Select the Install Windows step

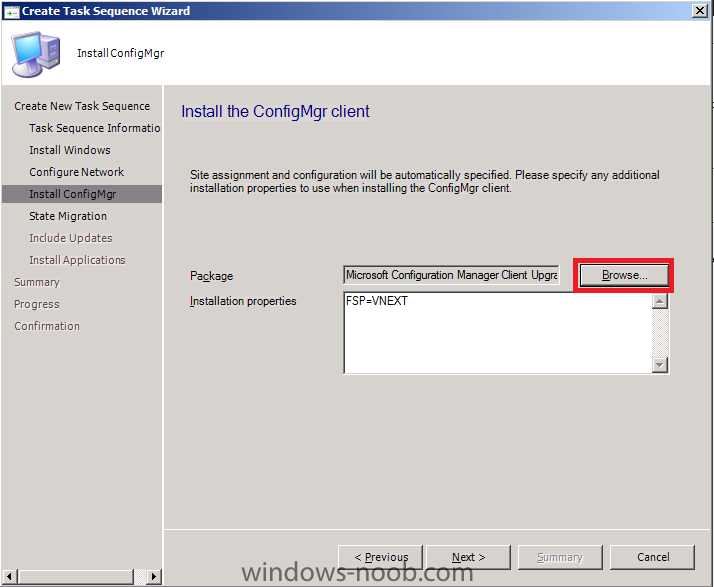[x=70, y=150]
